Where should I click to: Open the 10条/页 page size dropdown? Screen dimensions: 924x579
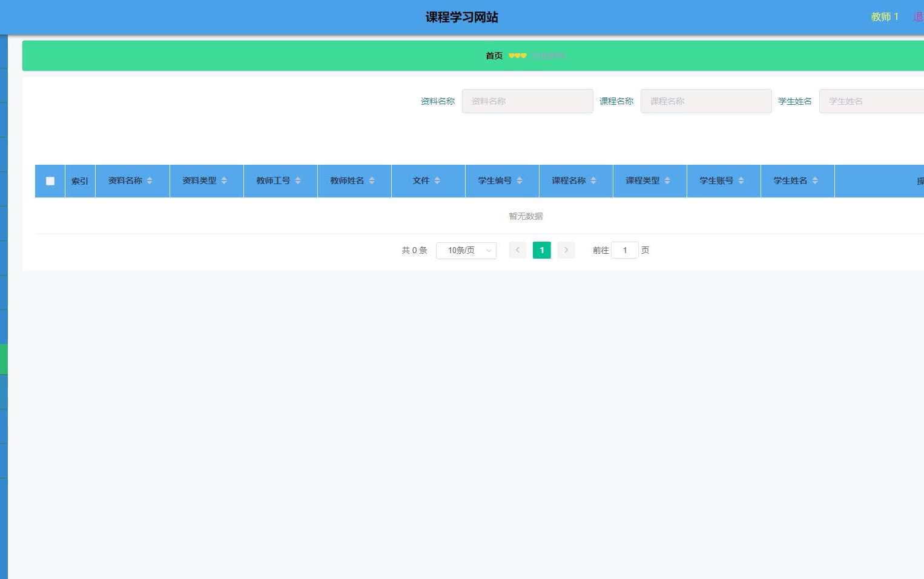point(466,250)
